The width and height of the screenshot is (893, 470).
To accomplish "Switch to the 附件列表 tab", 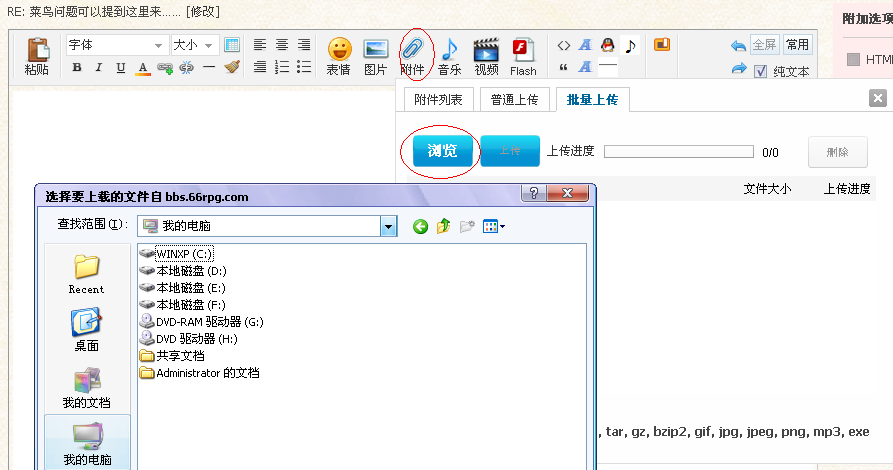I will click(x=438, y=100).
